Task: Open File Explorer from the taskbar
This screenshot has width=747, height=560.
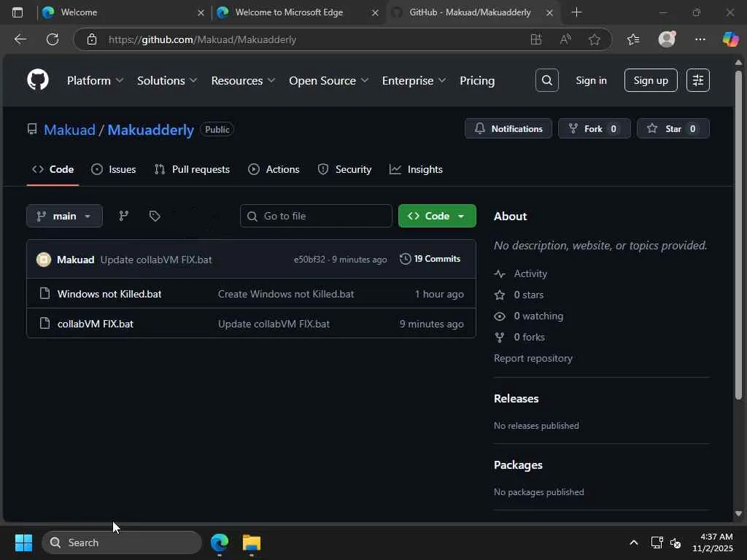Action: [x=252, y=542]
